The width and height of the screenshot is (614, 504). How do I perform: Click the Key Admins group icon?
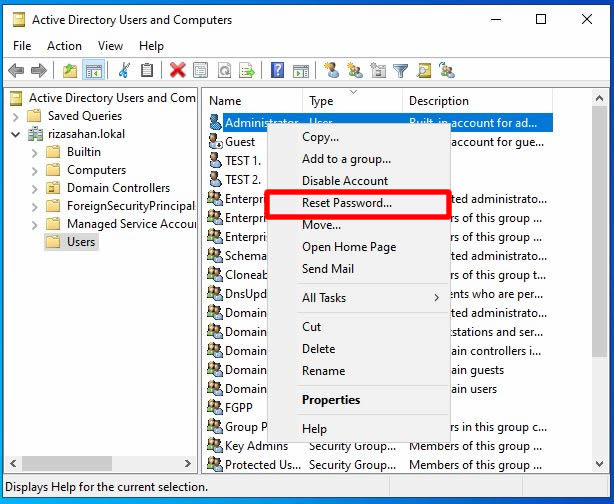click(x=215, y=445)
